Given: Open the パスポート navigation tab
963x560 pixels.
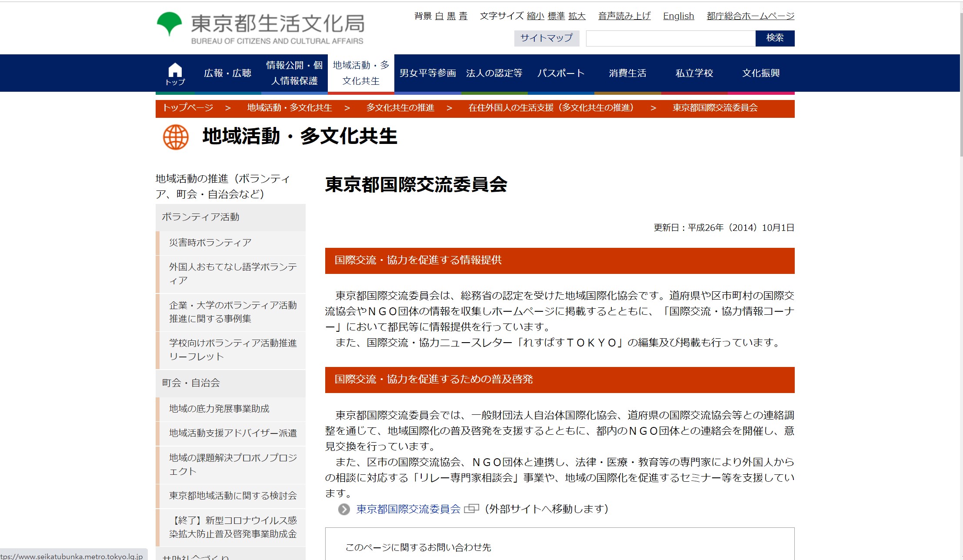Looking at the screenshot, I should (x=560, y=73).
